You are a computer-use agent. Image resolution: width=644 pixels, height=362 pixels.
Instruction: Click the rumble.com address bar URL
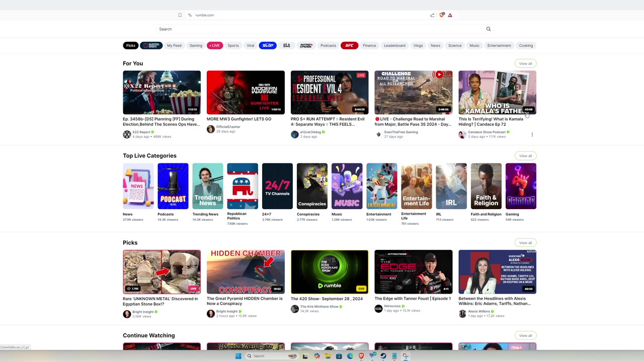pyautogui.click(x=205, y=15)
